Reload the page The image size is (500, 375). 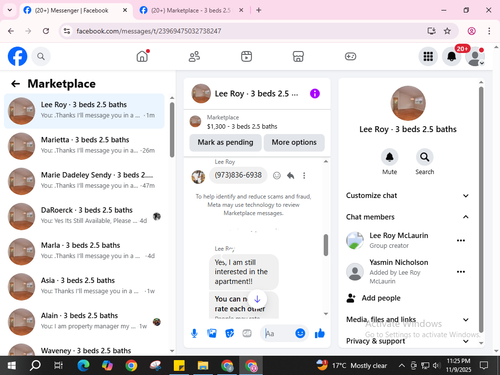tap(46, 31)
